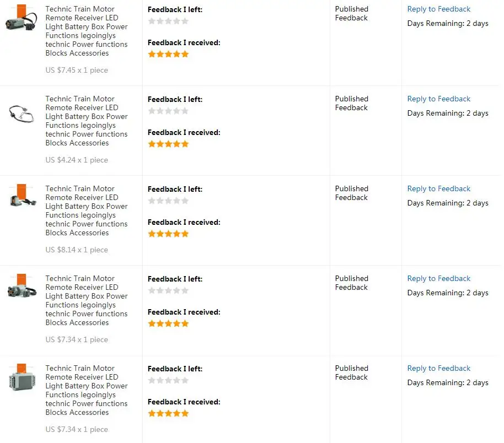Click gray stars left for battery box
The width and height of the screenshot is (504, 443).
tap(168, 381)
